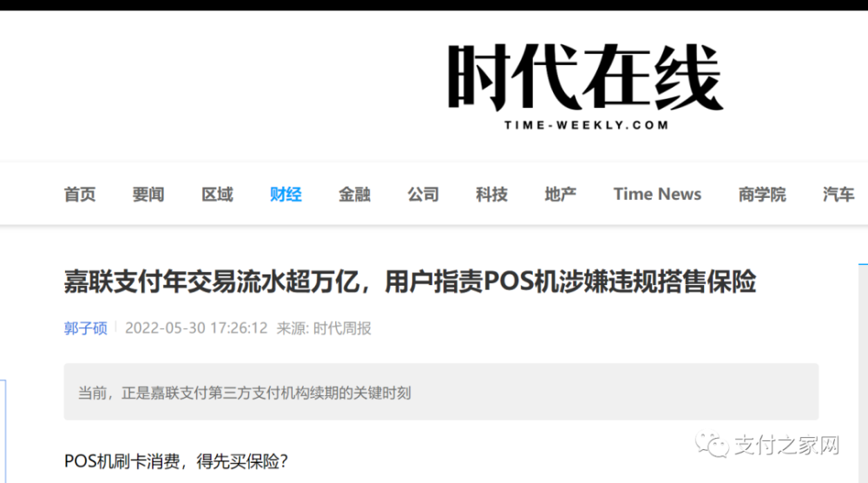Open the 科技 section
The width and height of the screenshot is (868, 483).
[x=491, y=195]
